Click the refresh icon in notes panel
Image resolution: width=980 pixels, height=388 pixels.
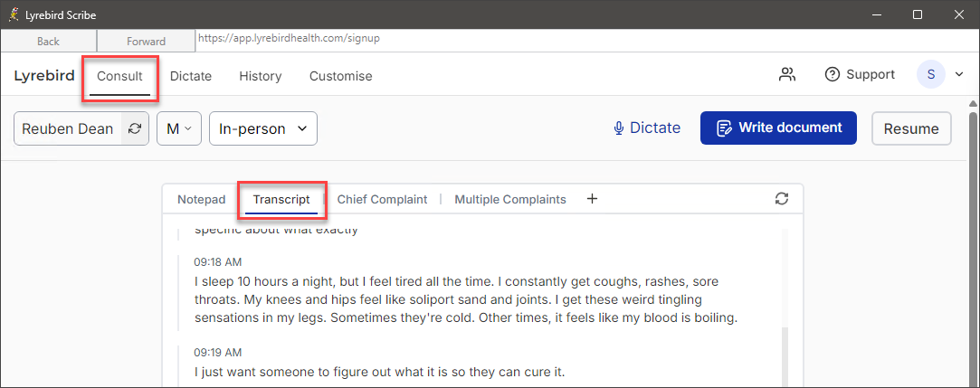781,199
